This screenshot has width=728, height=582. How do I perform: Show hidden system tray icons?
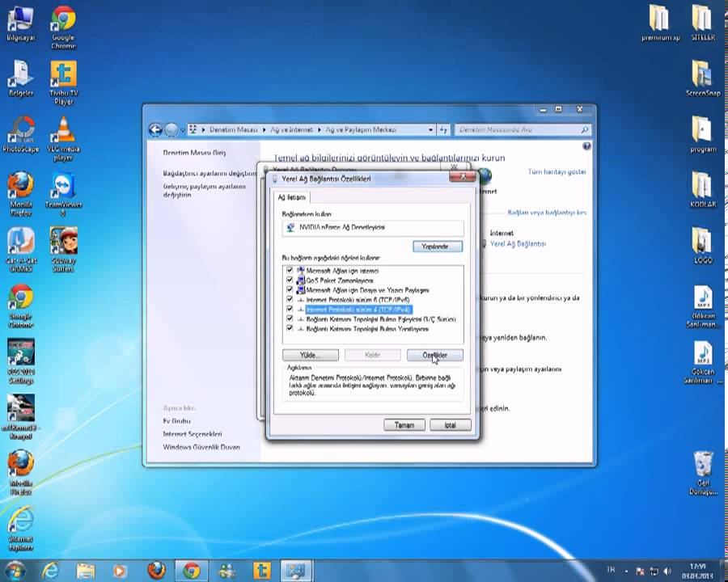tap(626, 571)
